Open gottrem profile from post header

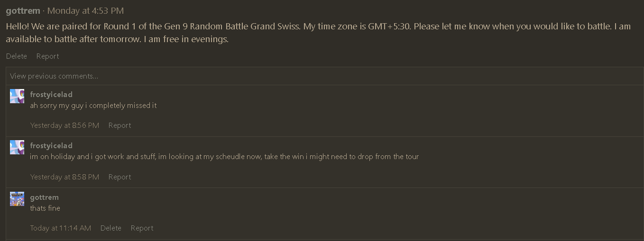click(x=23, y=11)
